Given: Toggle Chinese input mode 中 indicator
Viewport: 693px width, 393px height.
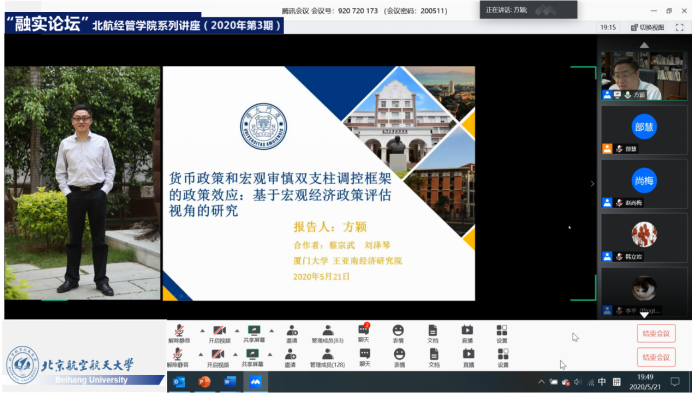Looking at the screenshot, I should [x=602, y=382].
